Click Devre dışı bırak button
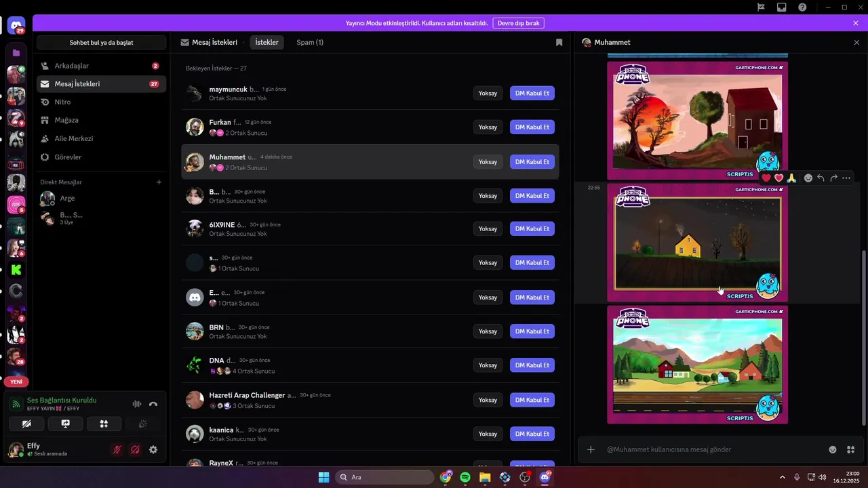Viewport: 868px width, 488px height. click(x=519, y=23)
